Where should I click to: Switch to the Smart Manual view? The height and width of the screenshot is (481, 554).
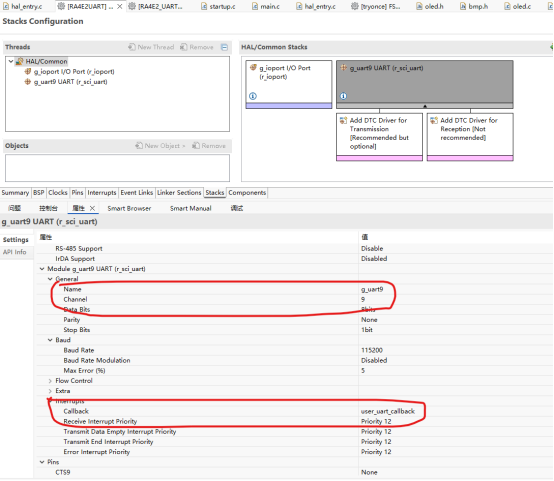(x=190, y=209)
